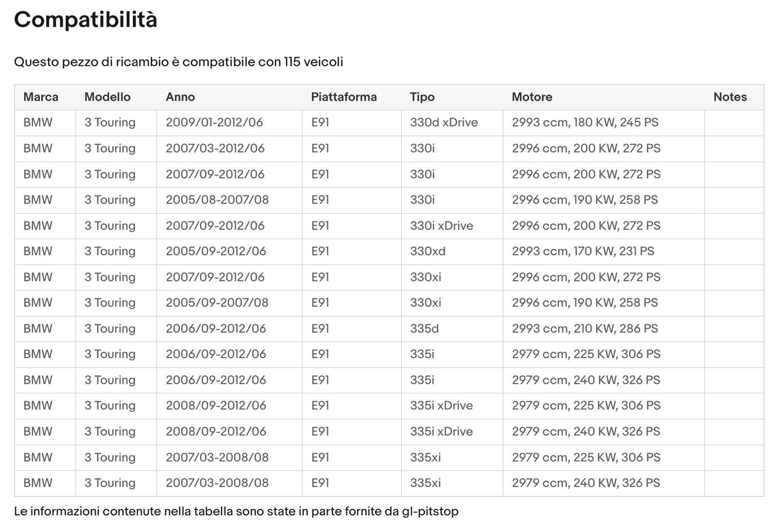This screenshot has width=774, height=532.
Task: Select the Modello column header
Action: 107,97
